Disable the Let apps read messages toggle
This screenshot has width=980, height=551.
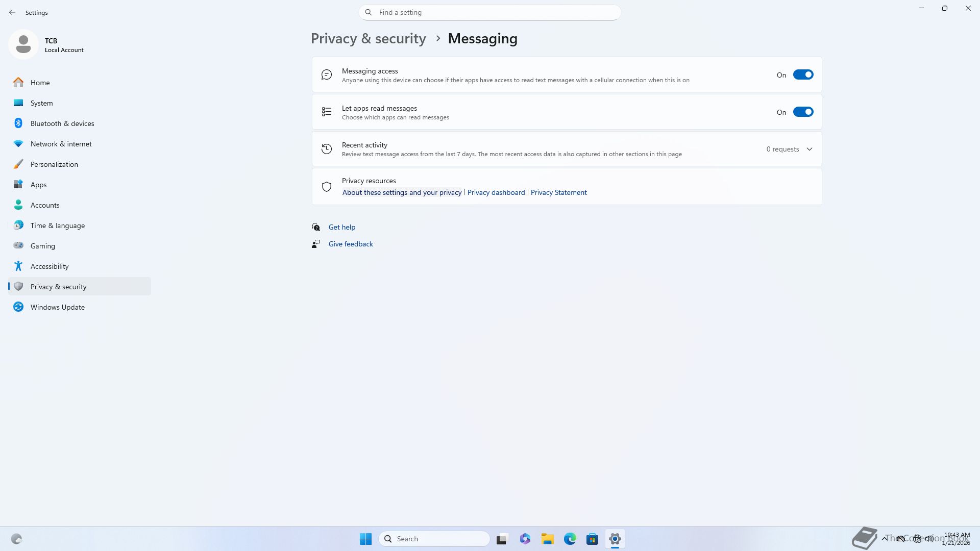802,112
